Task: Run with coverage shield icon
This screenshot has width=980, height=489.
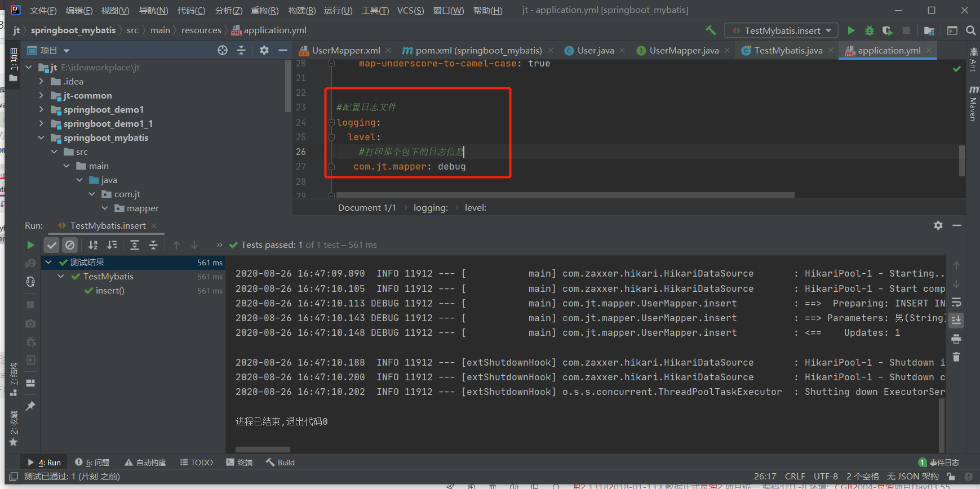Action: (888, 30)
